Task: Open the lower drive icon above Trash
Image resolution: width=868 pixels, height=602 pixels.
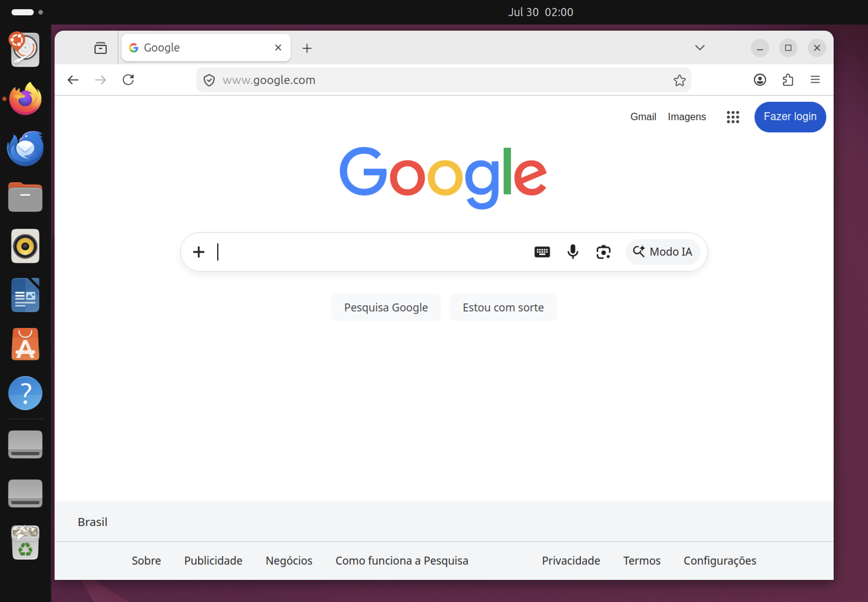Action: (25, 493)
